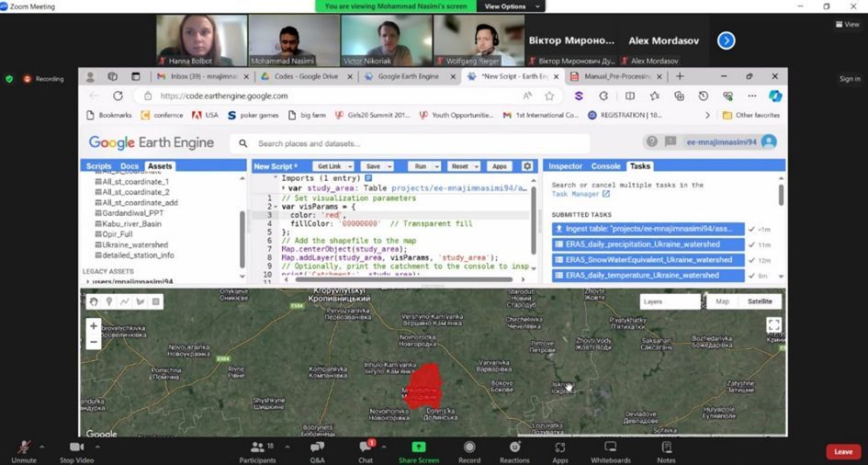Choose the add marker drawing tool
868x465 pixels.
point(108,301)
